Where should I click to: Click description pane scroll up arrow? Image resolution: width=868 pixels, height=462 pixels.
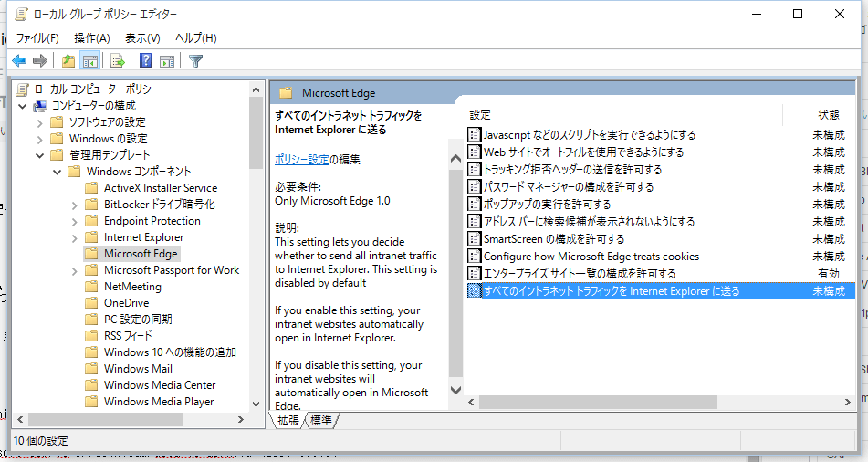[x=455, y=159]
